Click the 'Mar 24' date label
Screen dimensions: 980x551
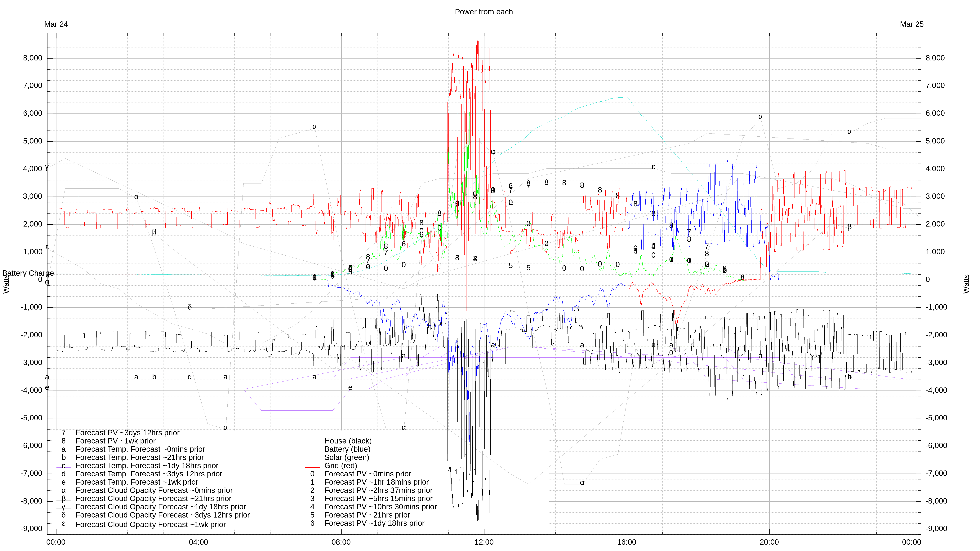(x=56, y=24)
